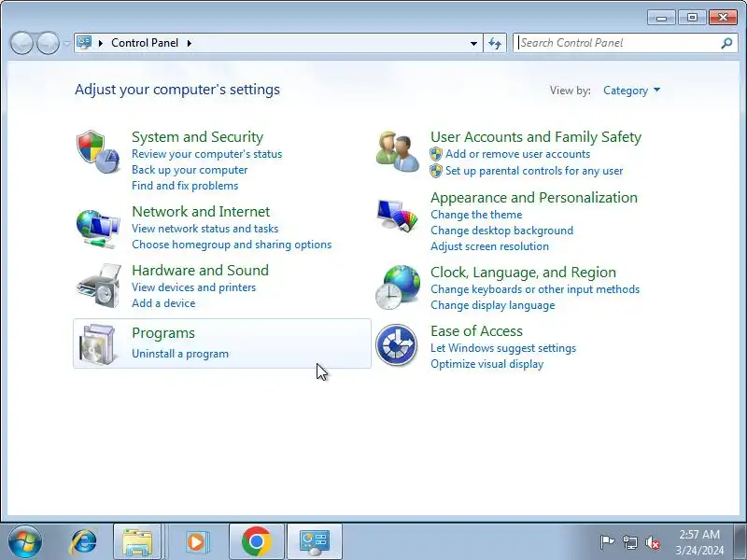Viewport: 747px width, 560px height.
Task: Open User Accounts and Family Safety heading
Action: (x=536, y=137)
